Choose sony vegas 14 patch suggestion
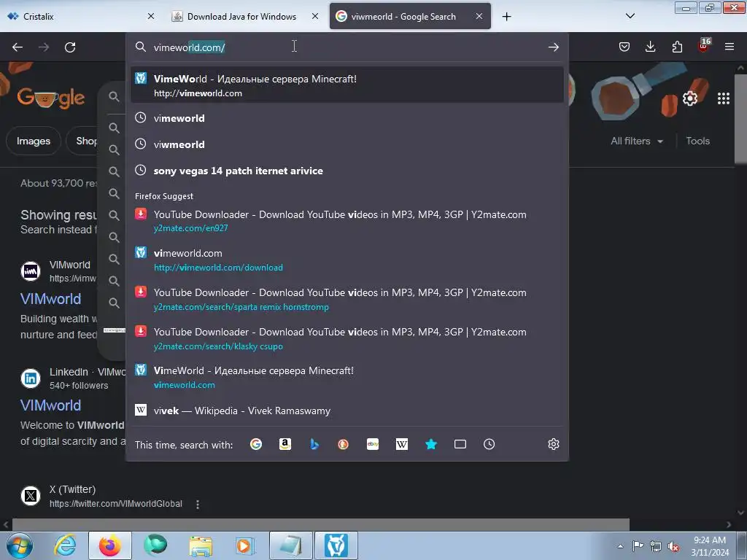The width and height of the screenshot is (747, 560). 347,171
